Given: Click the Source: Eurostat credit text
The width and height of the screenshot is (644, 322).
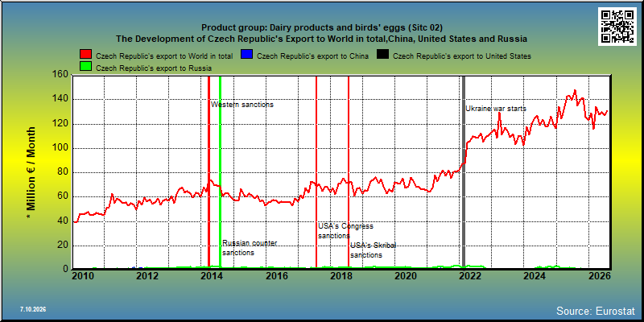Looking at the screenshot, I should tap(596, 311).
